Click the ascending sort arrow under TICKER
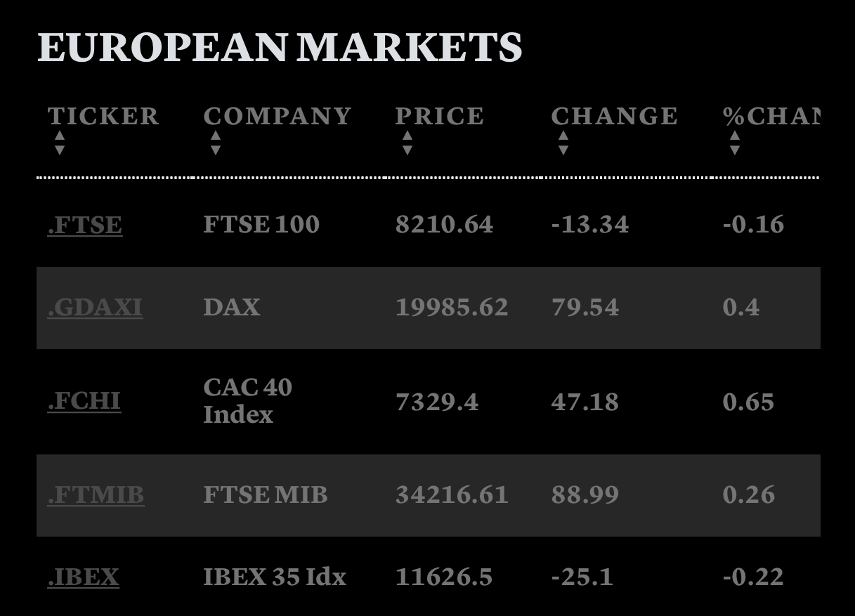This screenshot has width=855, height=616. pos(60,136)
